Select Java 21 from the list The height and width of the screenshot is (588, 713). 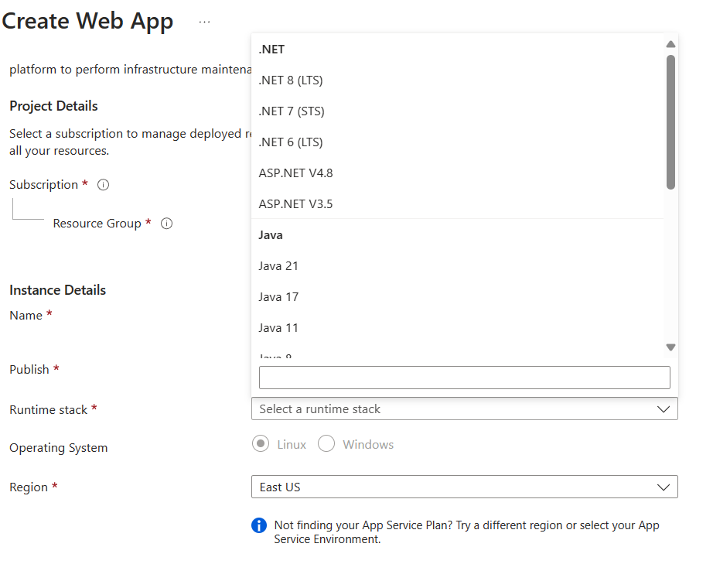tap(278, 266)
